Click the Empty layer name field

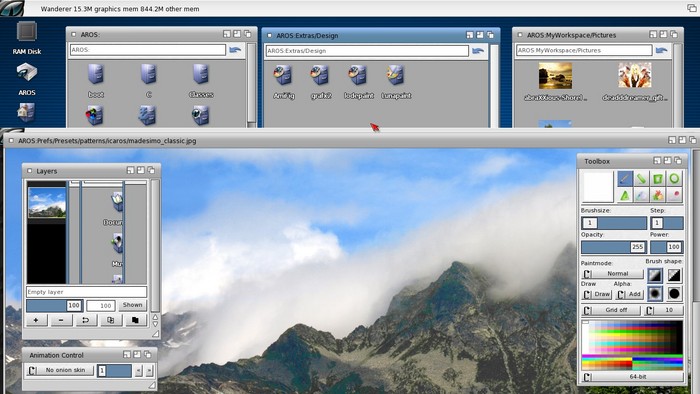tap(86, 292)
